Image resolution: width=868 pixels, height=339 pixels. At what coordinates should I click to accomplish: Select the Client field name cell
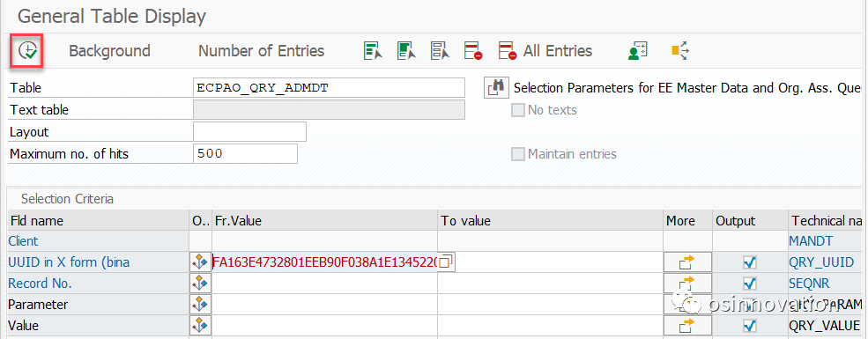click(x=97, y=241)
